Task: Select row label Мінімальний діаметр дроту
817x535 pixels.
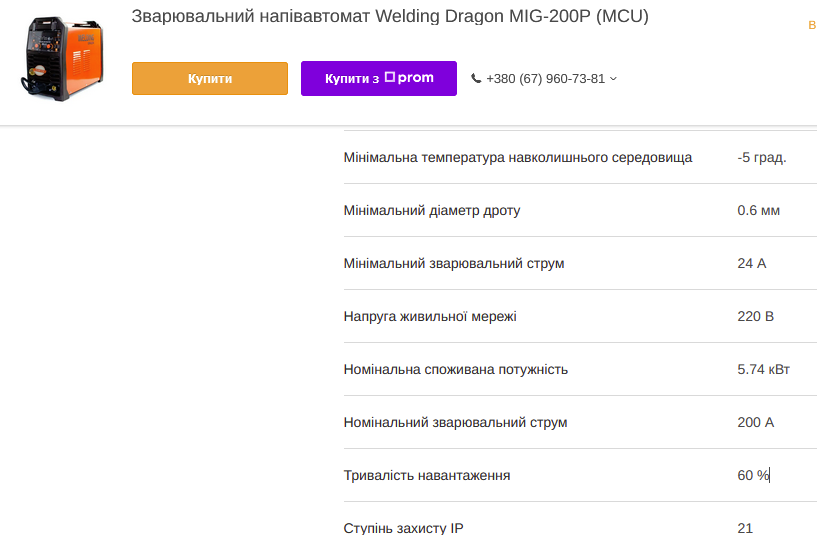Action: (x=431, y=210)
